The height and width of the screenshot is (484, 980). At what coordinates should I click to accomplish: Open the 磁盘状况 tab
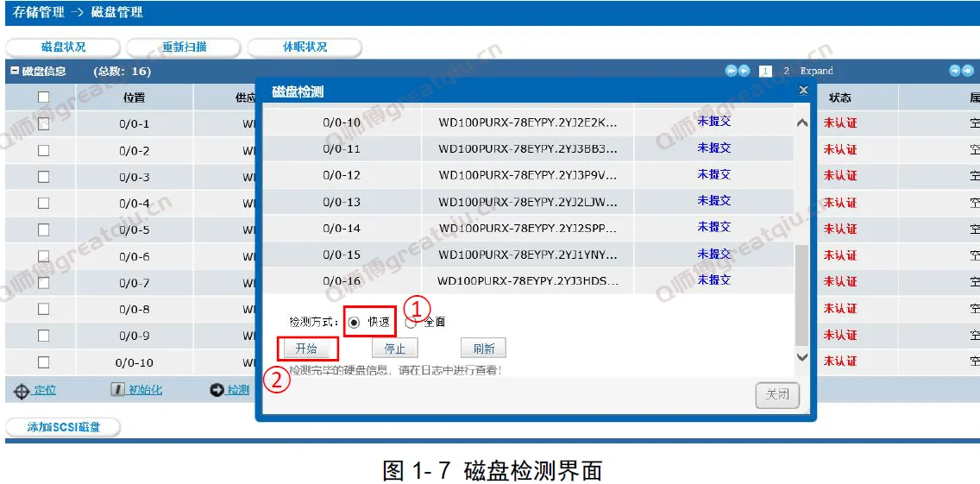coord(64,47)
